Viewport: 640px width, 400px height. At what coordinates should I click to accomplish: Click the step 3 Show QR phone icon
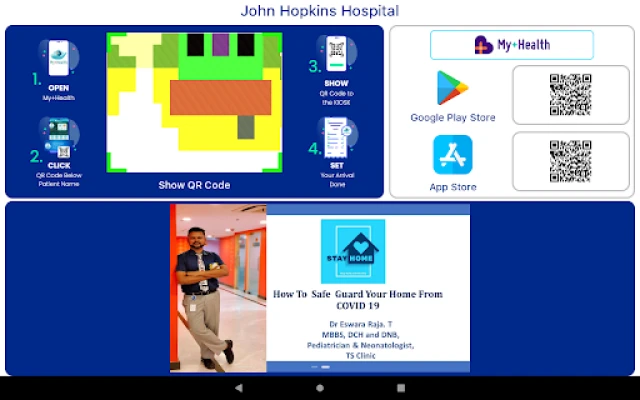pyautogui.click(x=336, y=53)
